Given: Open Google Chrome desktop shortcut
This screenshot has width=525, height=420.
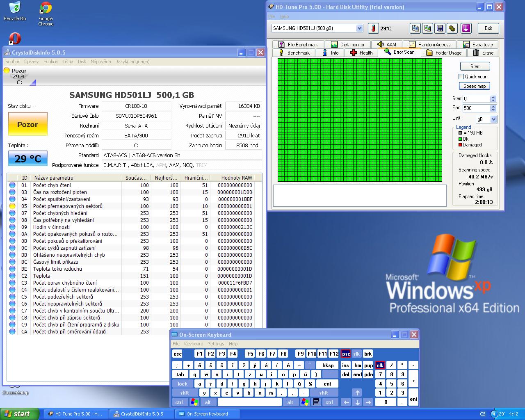Looking at the screenshot, I should (x=46, y=14).
